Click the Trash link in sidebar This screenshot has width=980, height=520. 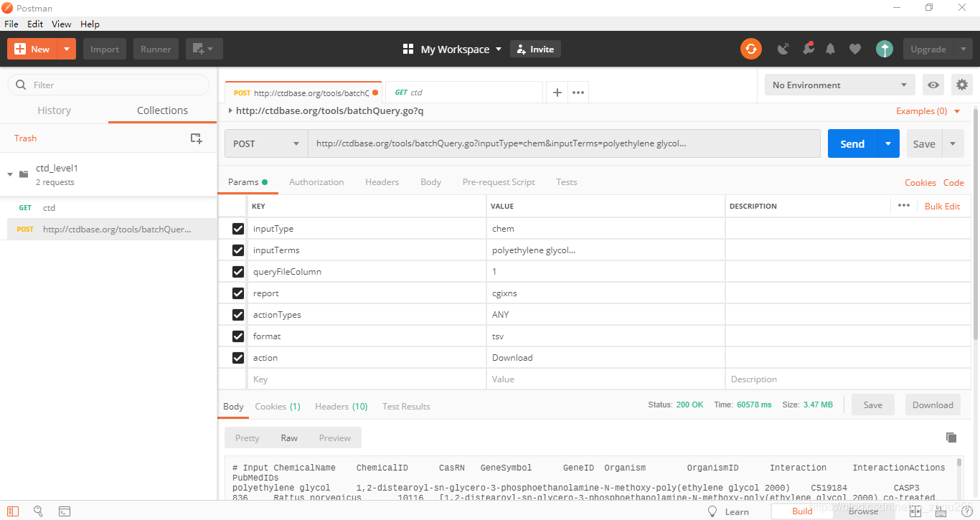coord(25,138)
